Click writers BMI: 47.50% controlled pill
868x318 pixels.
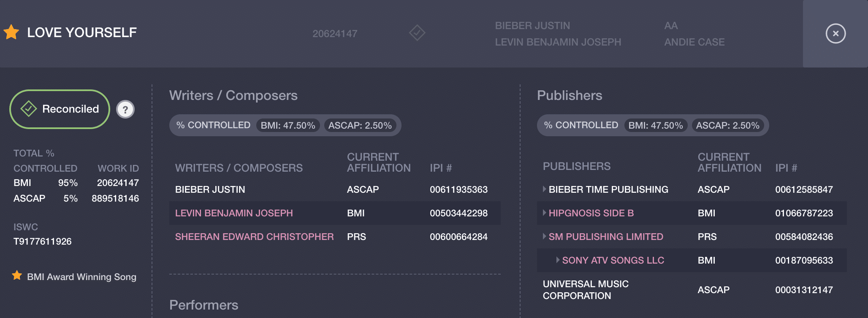[288, 125]
